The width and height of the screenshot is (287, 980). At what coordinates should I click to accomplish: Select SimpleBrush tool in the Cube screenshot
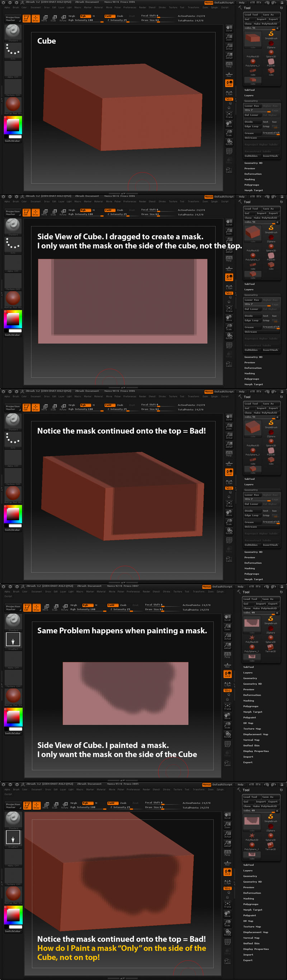[x=271, y=35]
